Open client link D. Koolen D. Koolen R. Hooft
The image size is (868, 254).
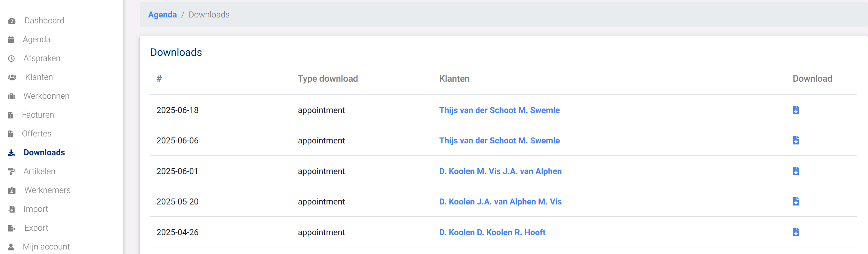coord(492,232)
